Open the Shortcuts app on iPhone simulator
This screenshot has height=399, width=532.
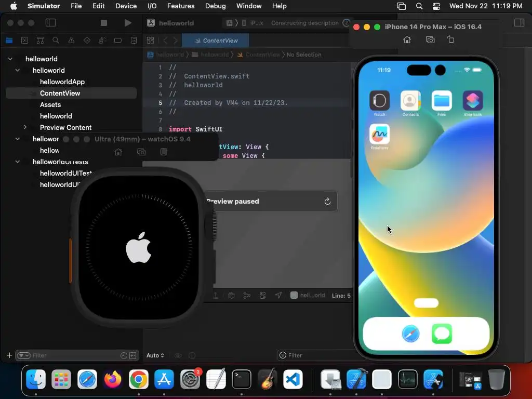click(473, 101)
